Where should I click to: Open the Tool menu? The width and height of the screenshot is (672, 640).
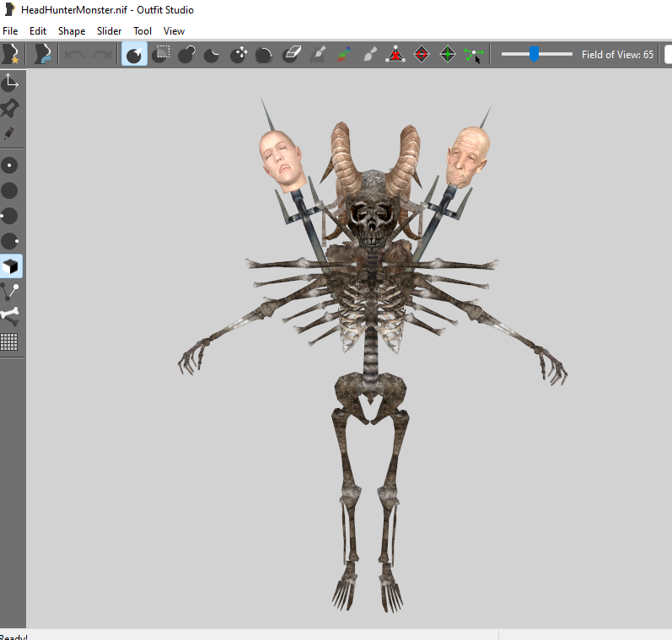pos(142,31)
